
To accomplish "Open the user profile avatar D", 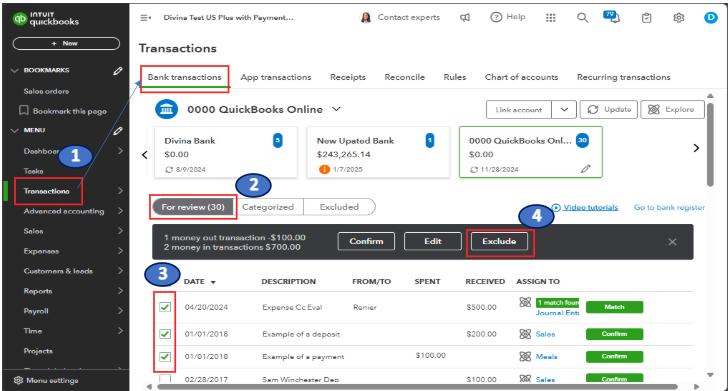I will click(710, 17).
